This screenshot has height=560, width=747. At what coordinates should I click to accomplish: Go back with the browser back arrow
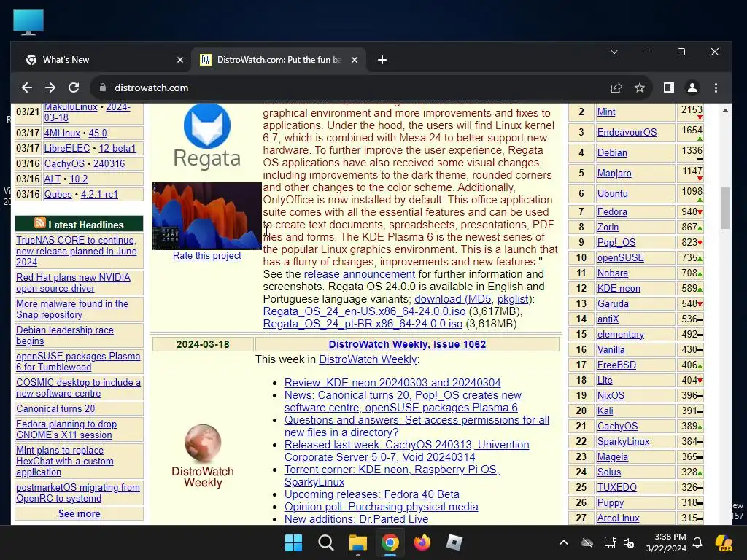(x=27, y=87)
